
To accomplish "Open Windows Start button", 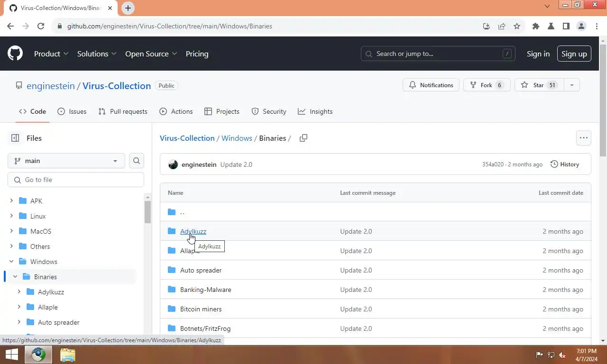I will [12, 355].
